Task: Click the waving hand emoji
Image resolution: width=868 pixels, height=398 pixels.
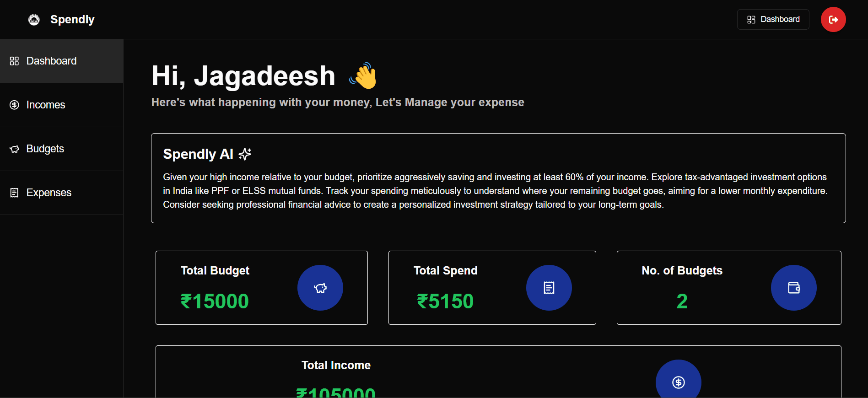Action: 363,76
